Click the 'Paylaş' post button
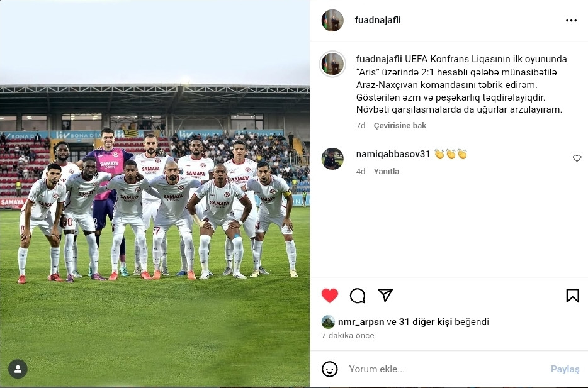The image size is (588, 388). coord(565,369)
